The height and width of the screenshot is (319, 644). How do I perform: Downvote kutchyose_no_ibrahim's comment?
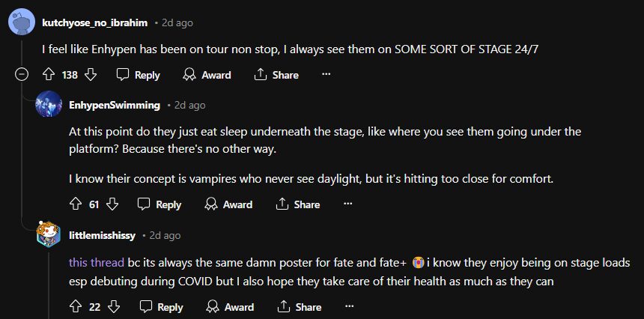(x=91, y=75)
